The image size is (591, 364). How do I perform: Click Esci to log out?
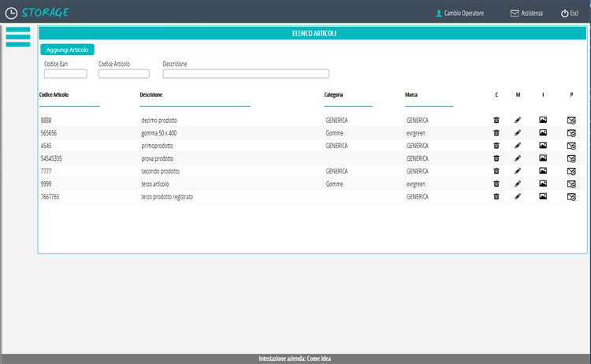click(x=570, y=13)
